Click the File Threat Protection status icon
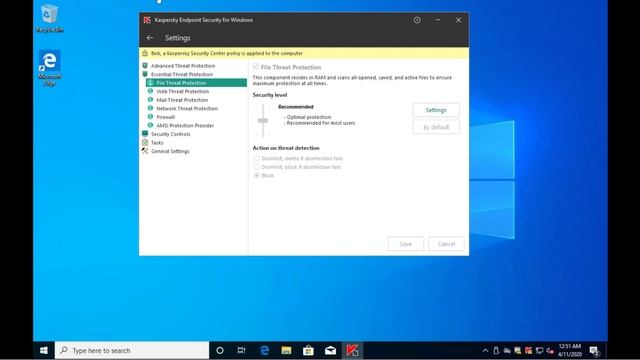Image resolution: width=640 pixels, height=360 pixels. (150, 82)
